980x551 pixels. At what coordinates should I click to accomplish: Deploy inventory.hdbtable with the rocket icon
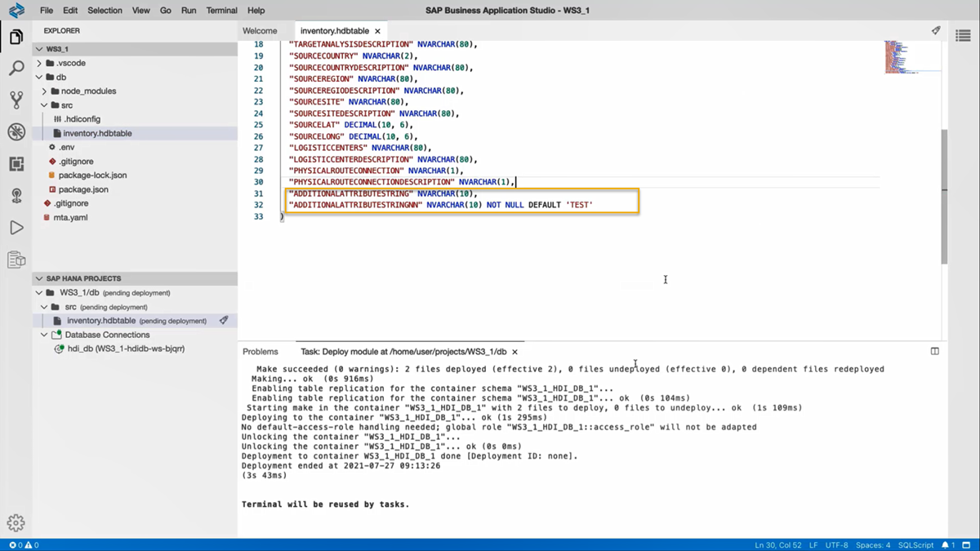click(x=224, y=321)
